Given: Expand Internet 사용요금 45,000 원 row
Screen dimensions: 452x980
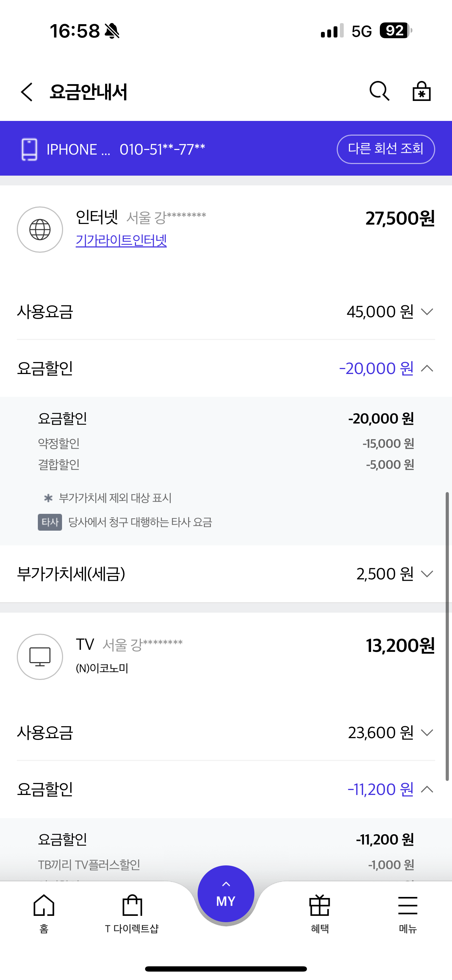Looking at the screenshot, I should (427, 312).
